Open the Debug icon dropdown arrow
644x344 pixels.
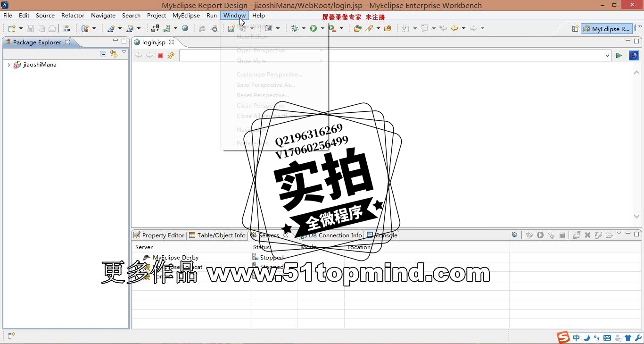(x=304, y=29)
